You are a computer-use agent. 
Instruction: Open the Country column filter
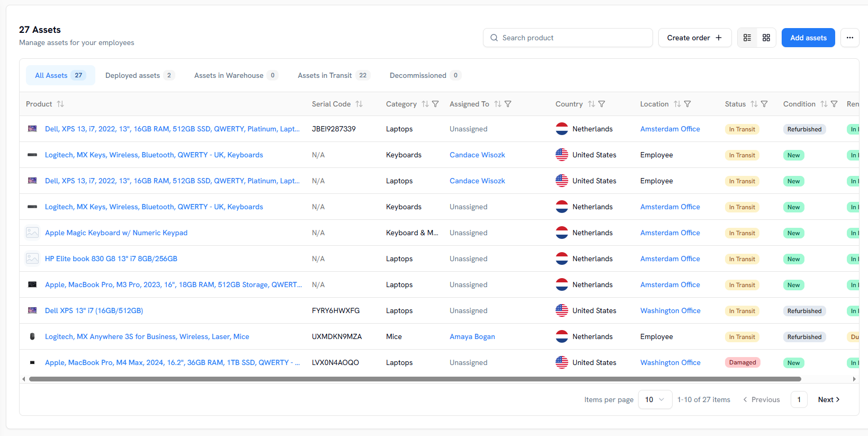tap(602, 104)
